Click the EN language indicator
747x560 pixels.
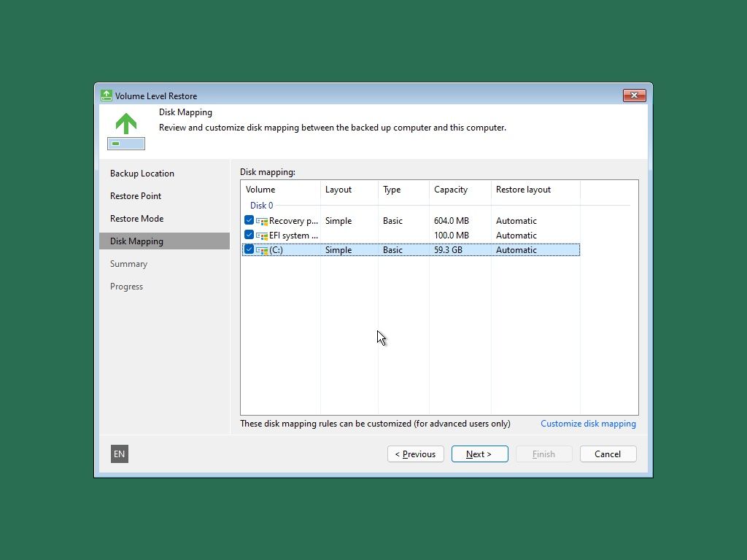click(119, 454)
